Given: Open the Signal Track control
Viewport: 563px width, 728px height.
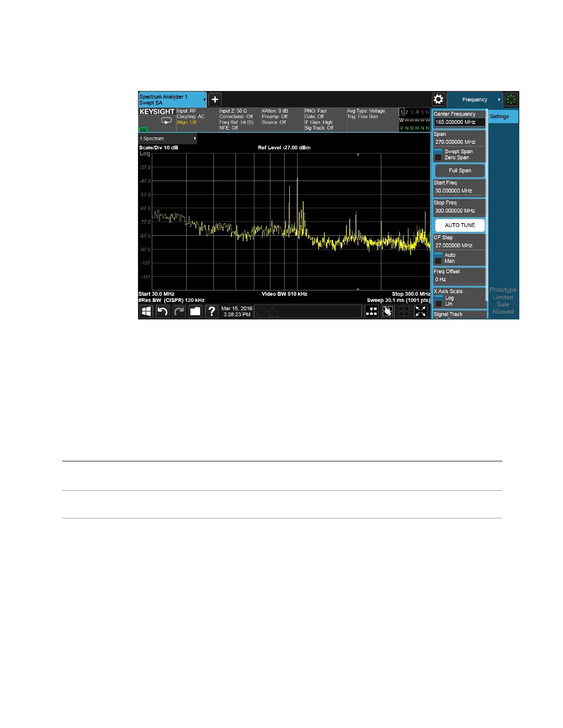Looking at the screenshot, I should (460, 314).
